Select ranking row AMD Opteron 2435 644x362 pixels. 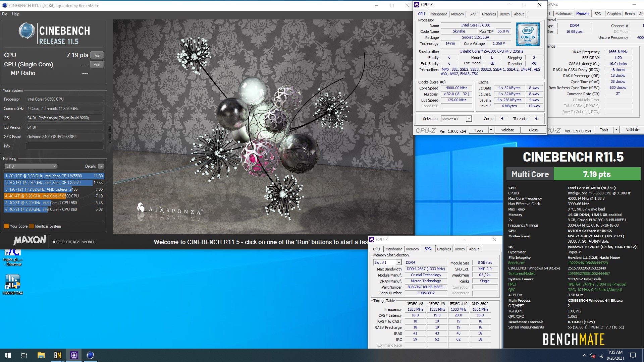(54, 189)
